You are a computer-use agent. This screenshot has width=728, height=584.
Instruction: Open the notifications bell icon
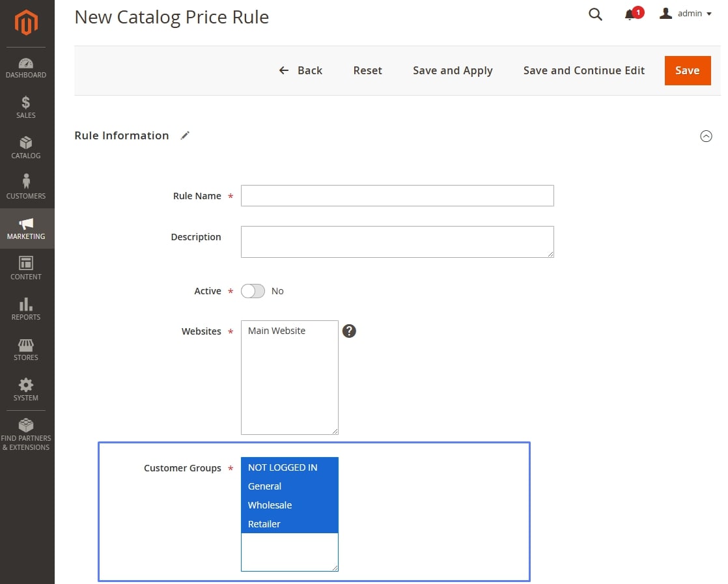coord(630,14)
